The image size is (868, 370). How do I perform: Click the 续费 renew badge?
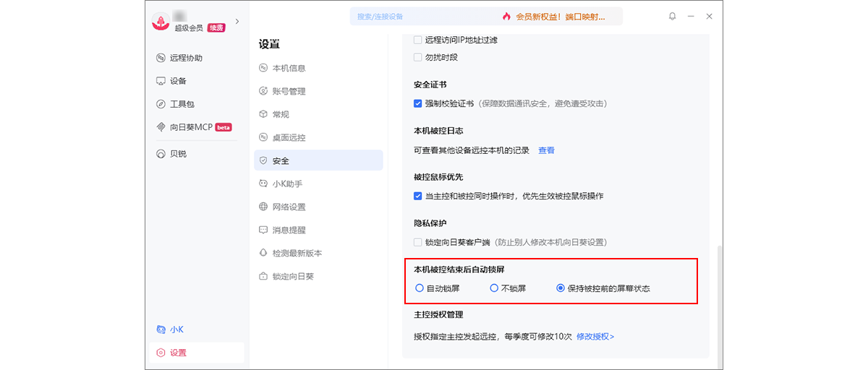(216, 27)
